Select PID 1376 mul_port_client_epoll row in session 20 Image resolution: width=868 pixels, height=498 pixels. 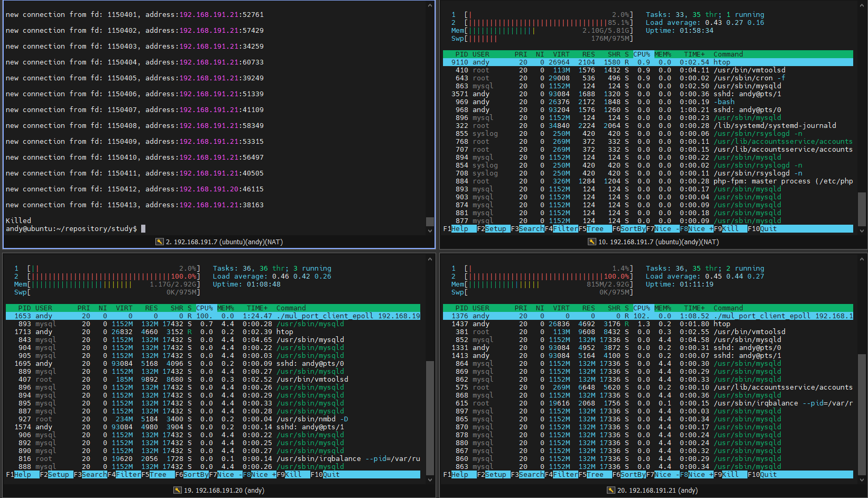(x=648, y=316)
